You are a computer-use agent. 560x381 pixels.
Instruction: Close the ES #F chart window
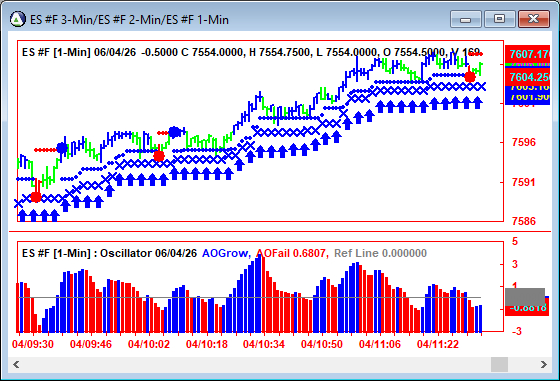click(x=534, y=19)
